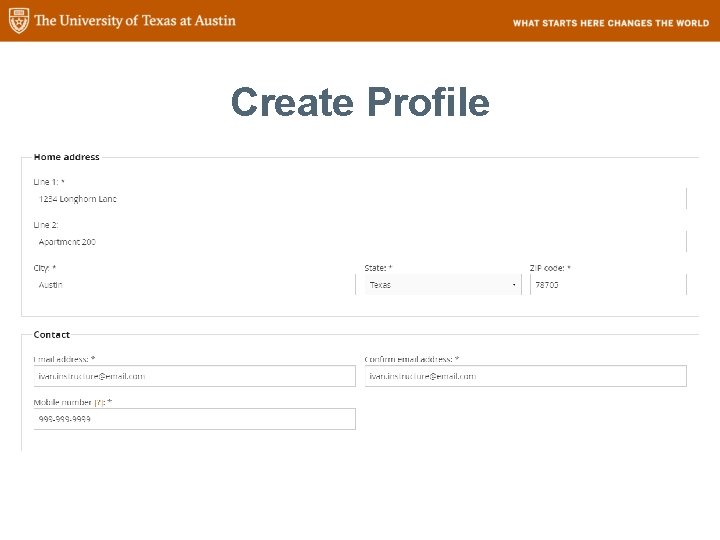Click the Contact section label
720x540 pixels.
(51, 335)
